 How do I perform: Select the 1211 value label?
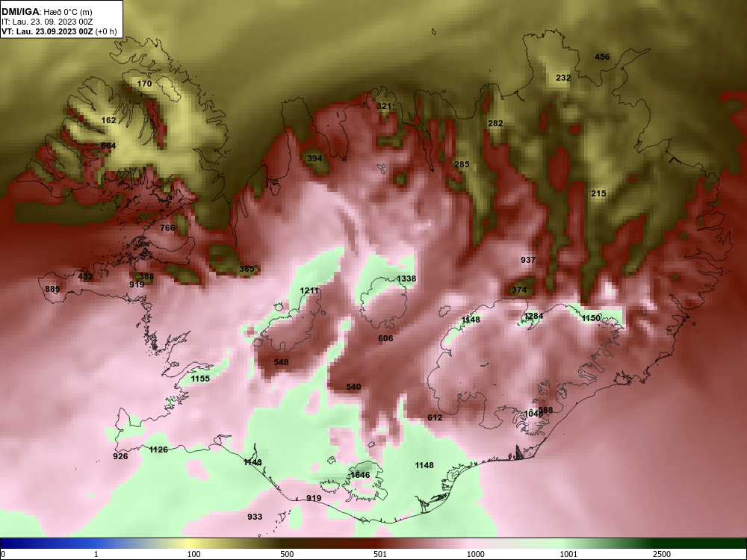309,291
